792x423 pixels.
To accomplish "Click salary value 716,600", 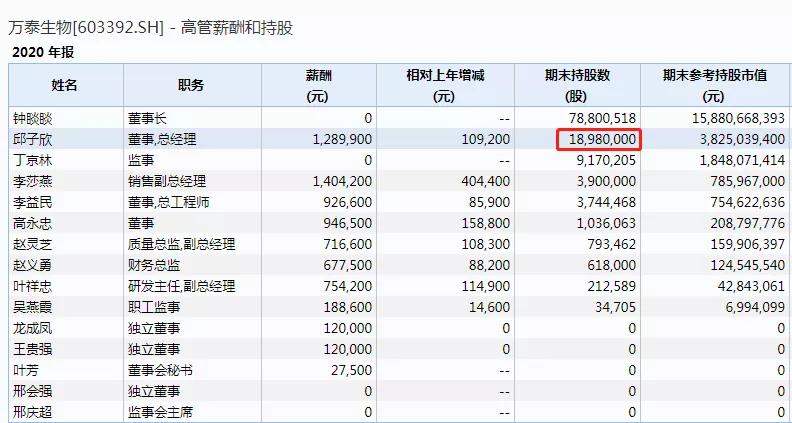I will 348,245.
